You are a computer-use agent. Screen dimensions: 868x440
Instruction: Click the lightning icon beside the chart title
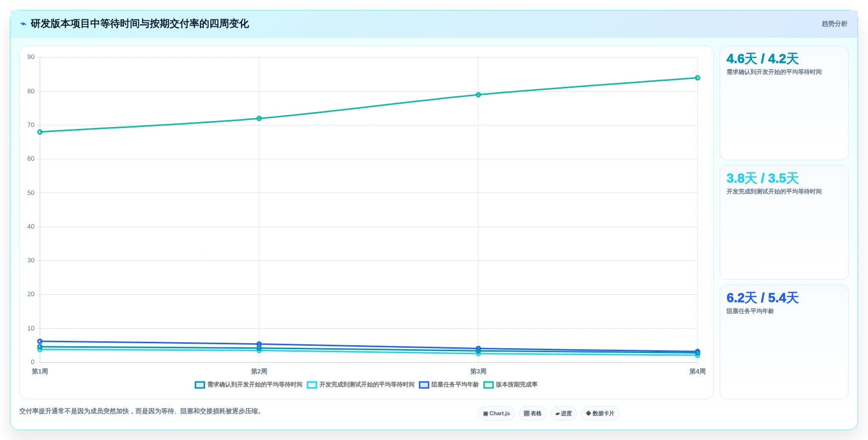(23, 24)
